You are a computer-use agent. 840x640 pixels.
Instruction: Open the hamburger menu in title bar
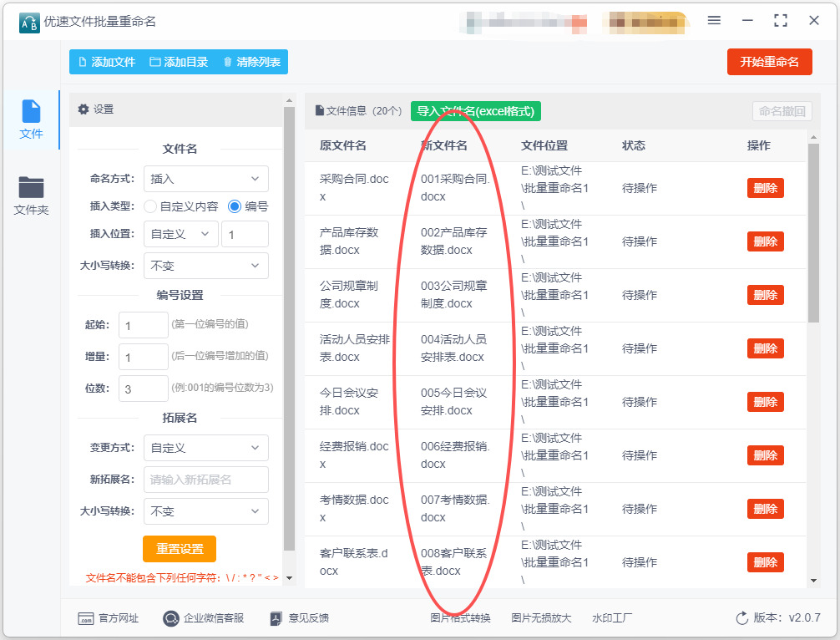coord(714,21)
